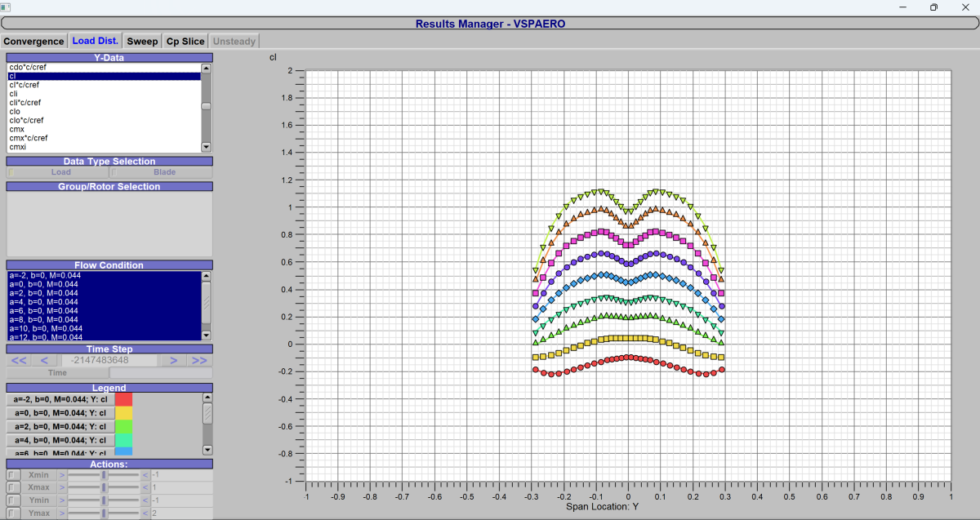The height and width of the screenshot is (520, 980).
Task: Toggle the Xmin checkbox
Action: click(x=14, y=475)
